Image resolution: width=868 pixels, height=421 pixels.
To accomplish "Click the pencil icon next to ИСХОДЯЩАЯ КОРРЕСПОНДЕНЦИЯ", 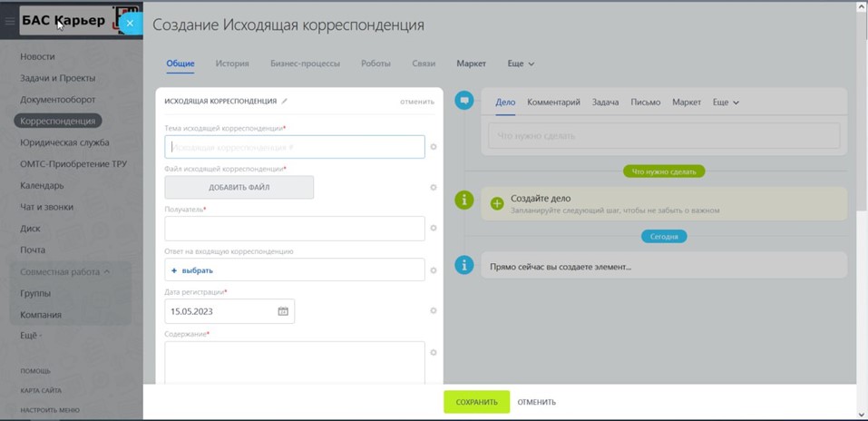I will click(x=285, y=102).
